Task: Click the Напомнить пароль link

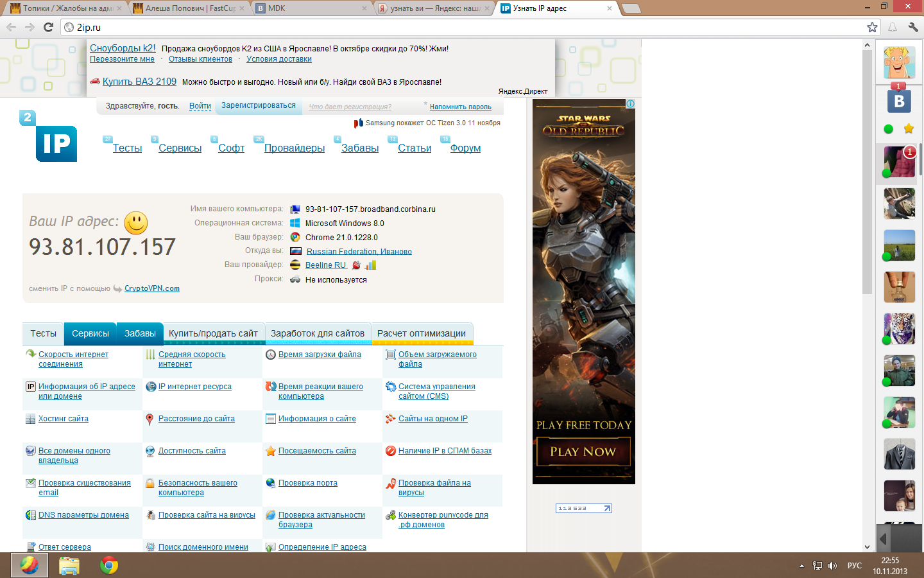Action: [x=461, y=107]
